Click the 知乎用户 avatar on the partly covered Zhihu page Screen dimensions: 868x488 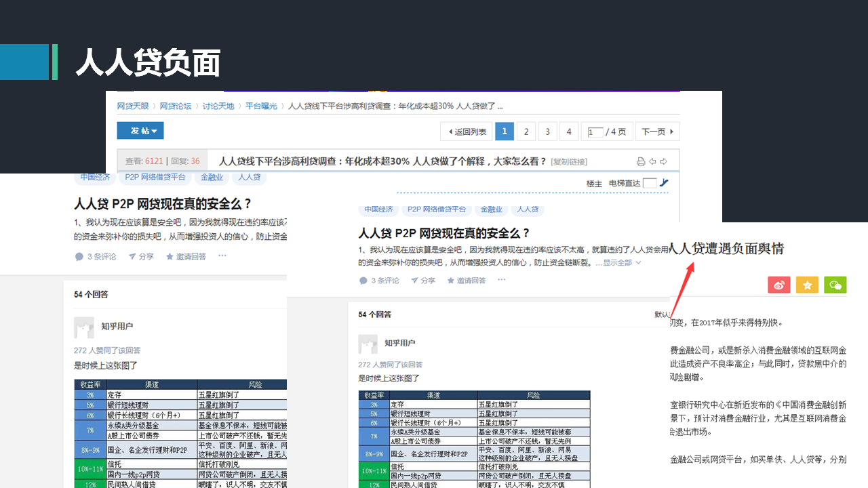click(84, 327)
